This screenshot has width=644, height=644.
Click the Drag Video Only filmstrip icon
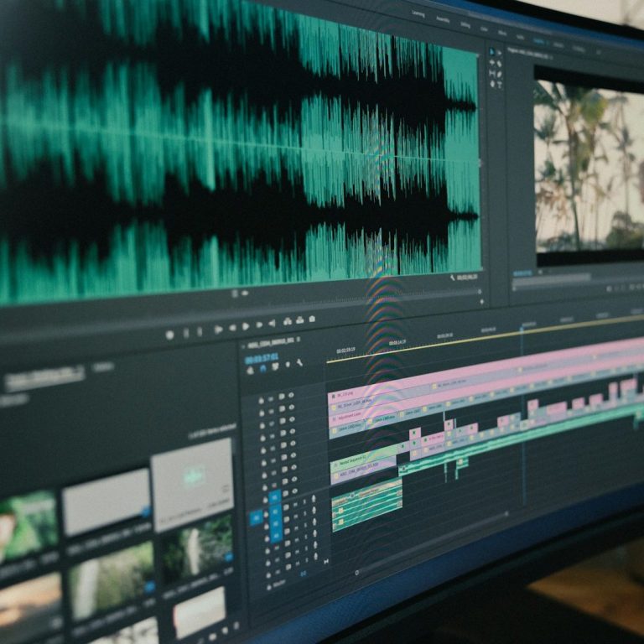(x=235, y=293)
